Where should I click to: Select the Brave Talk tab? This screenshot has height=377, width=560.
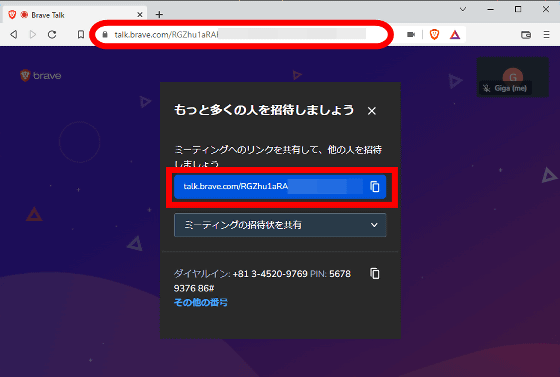tap(75, 15)
